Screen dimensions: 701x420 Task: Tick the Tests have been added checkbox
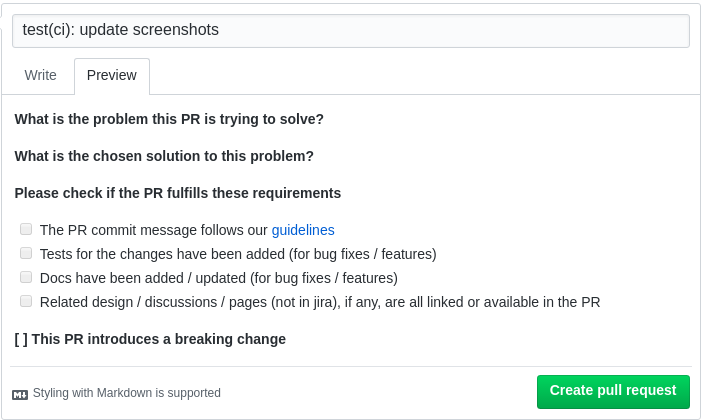[26, 253]
